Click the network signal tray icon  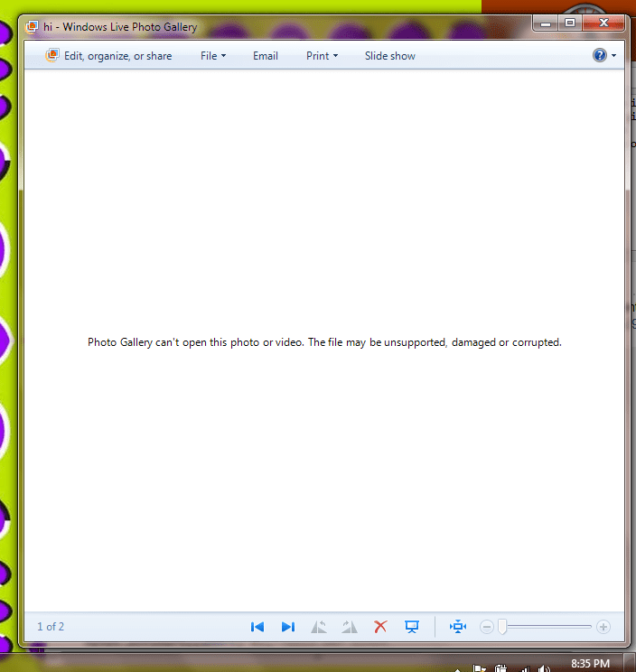(x=524, y=668)
